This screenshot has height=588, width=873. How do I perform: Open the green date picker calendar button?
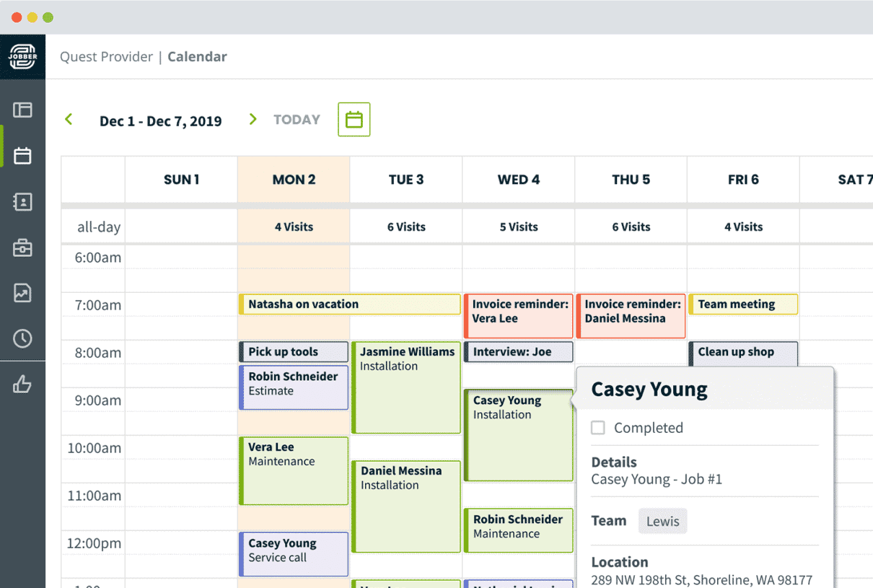[354, 120]
